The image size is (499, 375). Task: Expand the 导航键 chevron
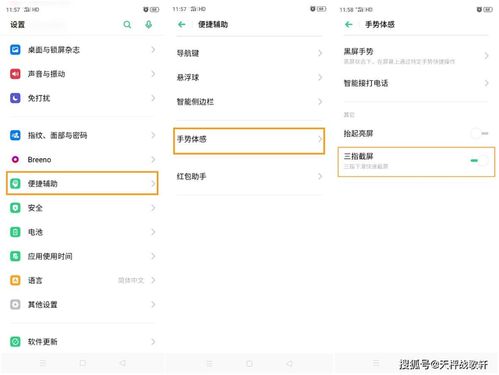click(x=320, y=53)
